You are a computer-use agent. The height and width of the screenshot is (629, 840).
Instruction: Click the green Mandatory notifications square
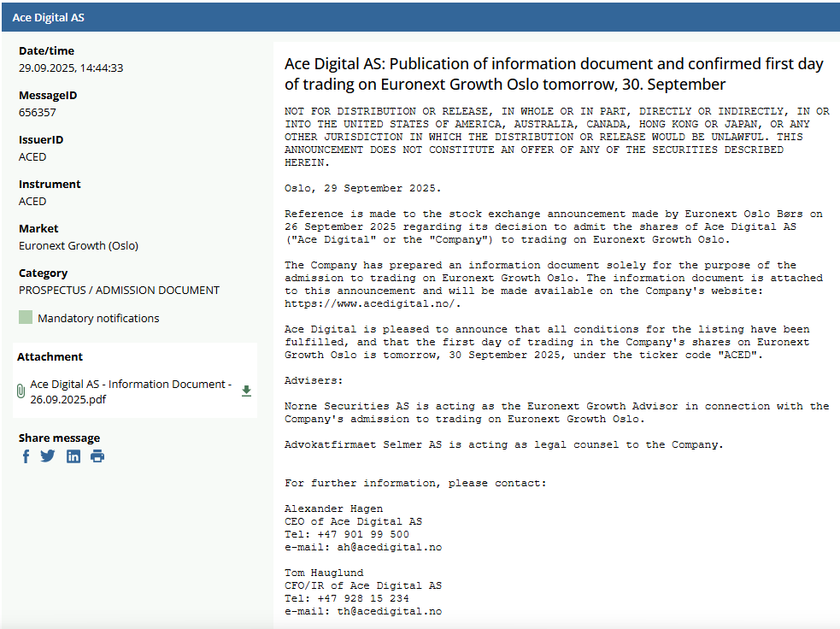(26, 317)
